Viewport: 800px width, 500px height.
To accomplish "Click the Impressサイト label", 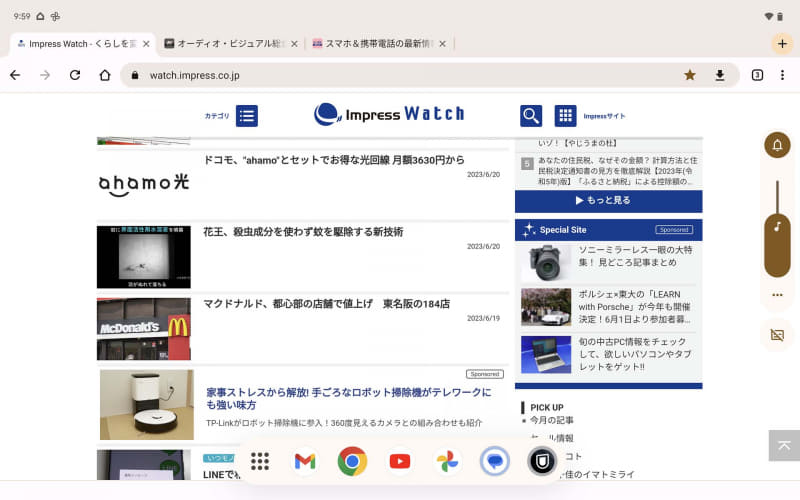I will coord(604,116).
